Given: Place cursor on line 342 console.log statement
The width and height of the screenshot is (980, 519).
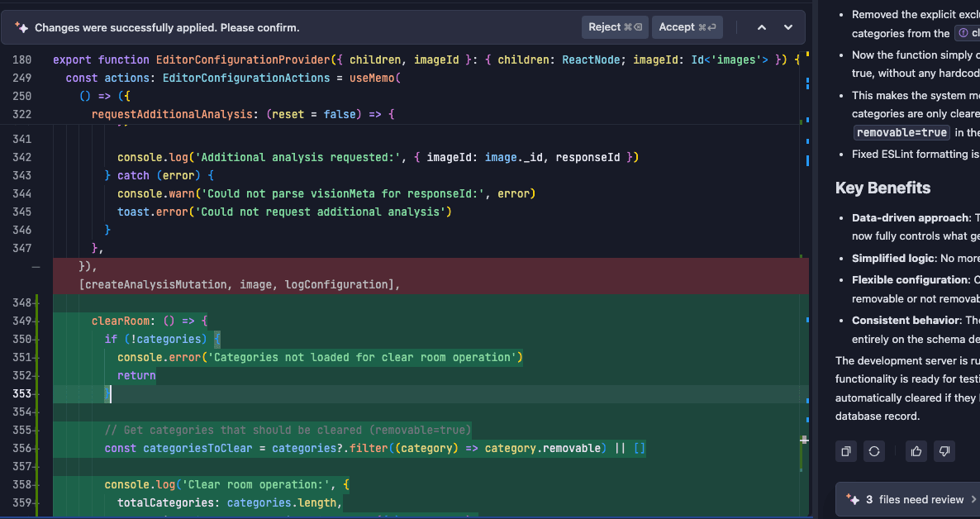Looking at the screenshot, I should [x=378, y=158].
